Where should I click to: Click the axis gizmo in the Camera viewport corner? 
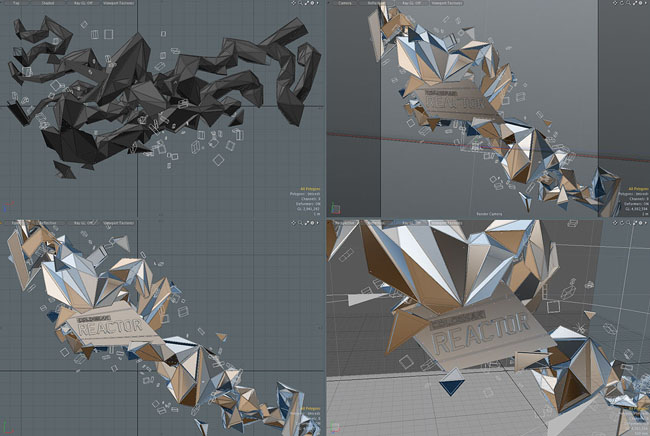click(335, 208)
